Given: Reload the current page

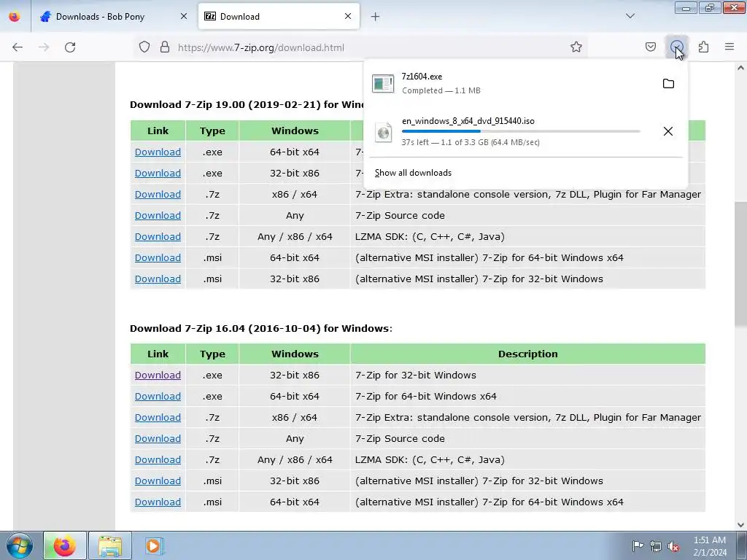Looking at the screenshot, I should pos(70,47).
